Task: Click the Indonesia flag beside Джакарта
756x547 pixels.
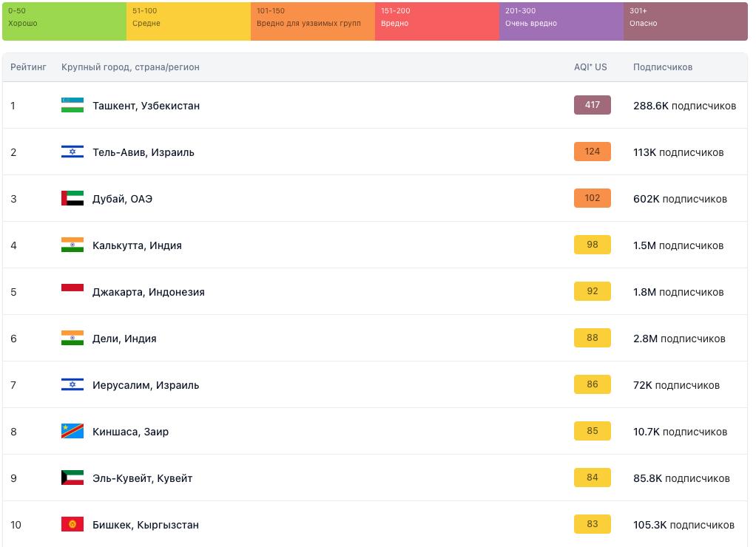Action: click(72, 291)
